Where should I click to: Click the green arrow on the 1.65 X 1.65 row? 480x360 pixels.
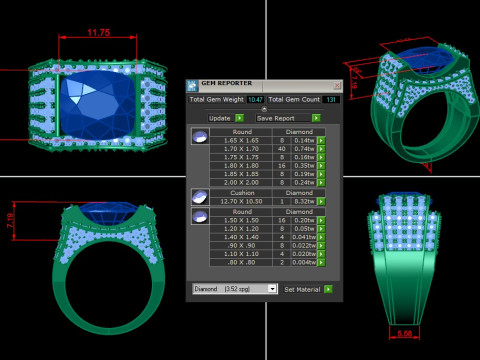[321, 141]
